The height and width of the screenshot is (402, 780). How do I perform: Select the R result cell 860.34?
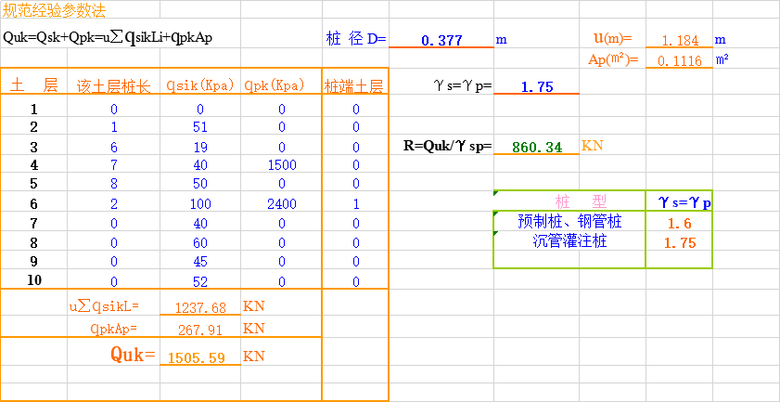(x=537, y=147)
